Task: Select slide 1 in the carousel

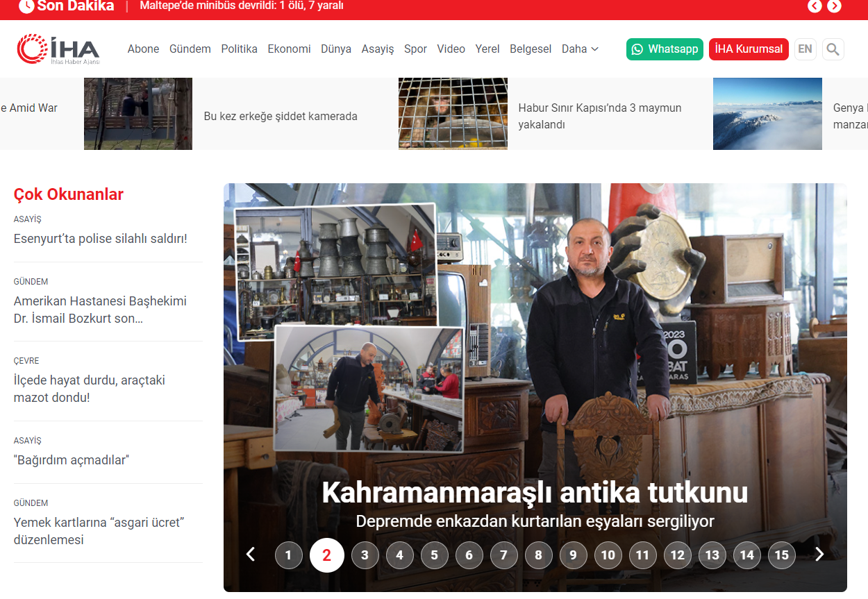Action: click(288, 555)
